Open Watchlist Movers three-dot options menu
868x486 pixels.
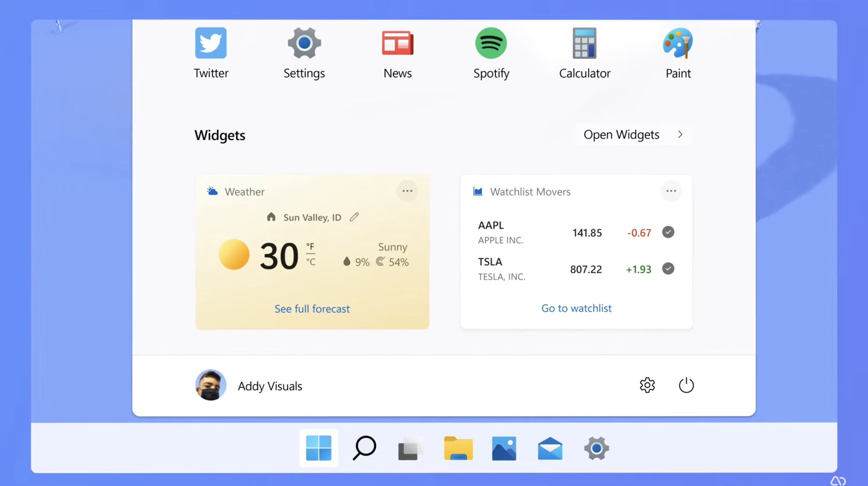(x=671, y=191)
